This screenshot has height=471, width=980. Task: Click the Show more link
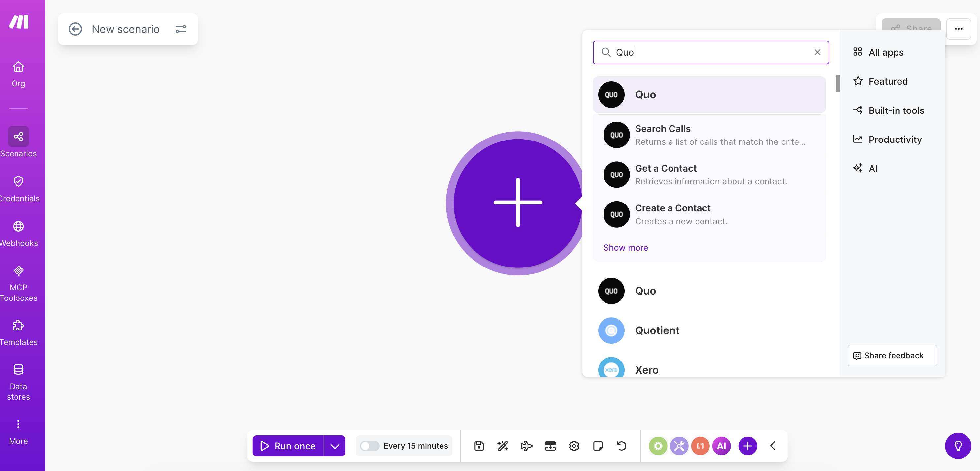625,247
